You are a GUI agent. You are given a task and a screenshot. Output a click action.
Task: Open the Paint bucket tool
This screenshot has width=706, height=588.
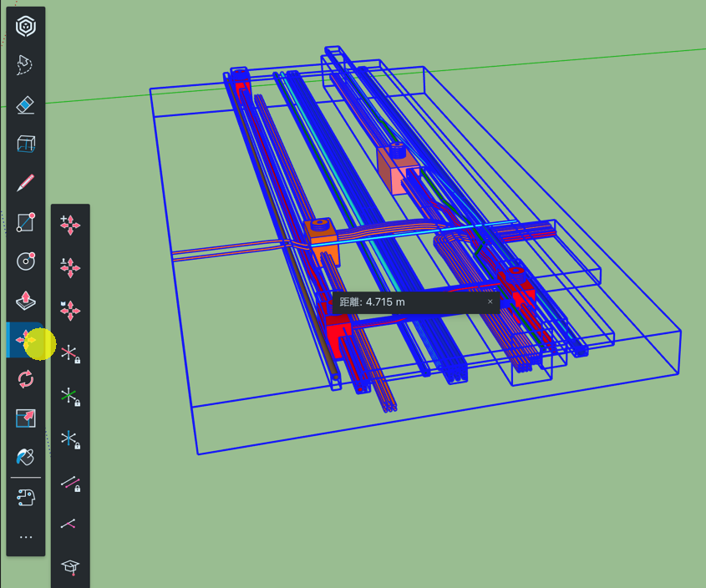click(x=26, y=457)
